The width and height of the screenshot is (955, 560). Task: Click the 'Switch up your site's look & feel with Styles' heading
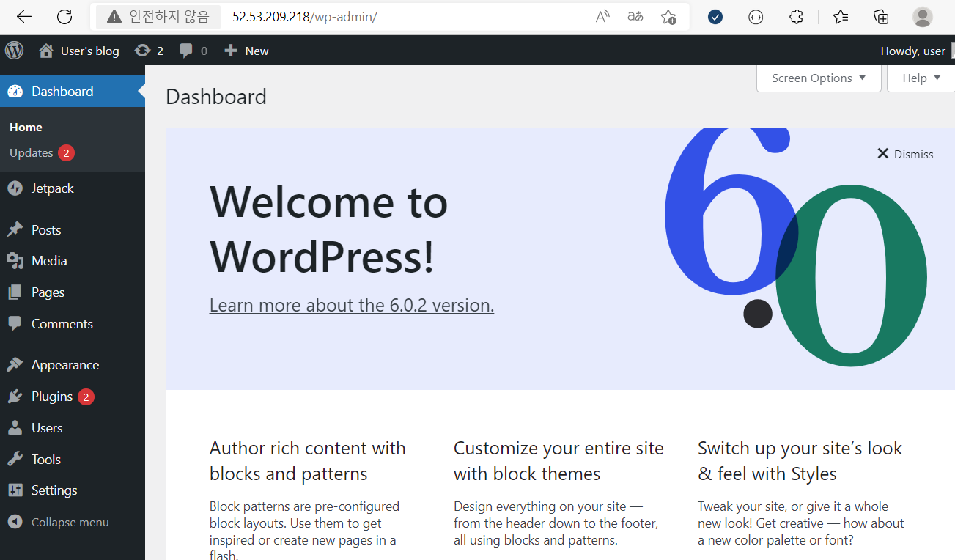coord(800,461)
